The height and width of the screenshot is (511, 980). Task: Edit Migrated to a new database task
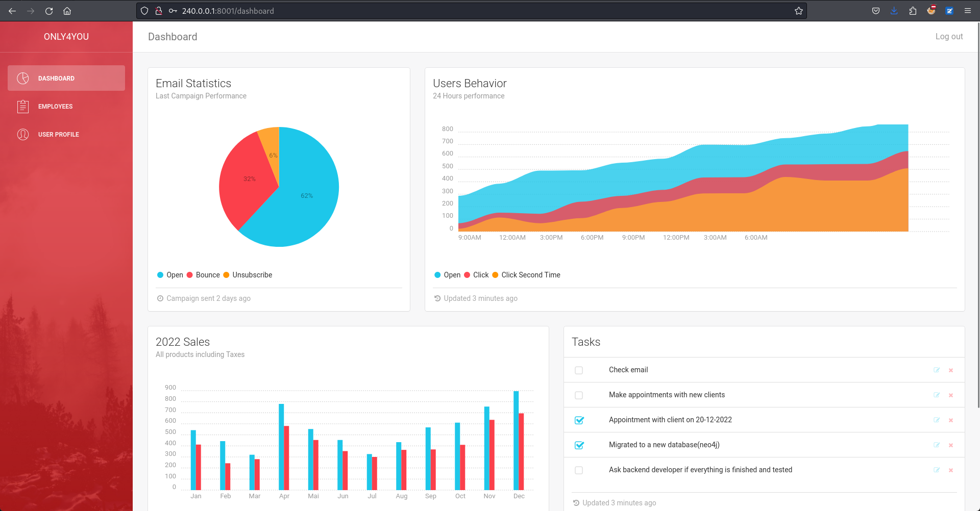pos(937,445)
